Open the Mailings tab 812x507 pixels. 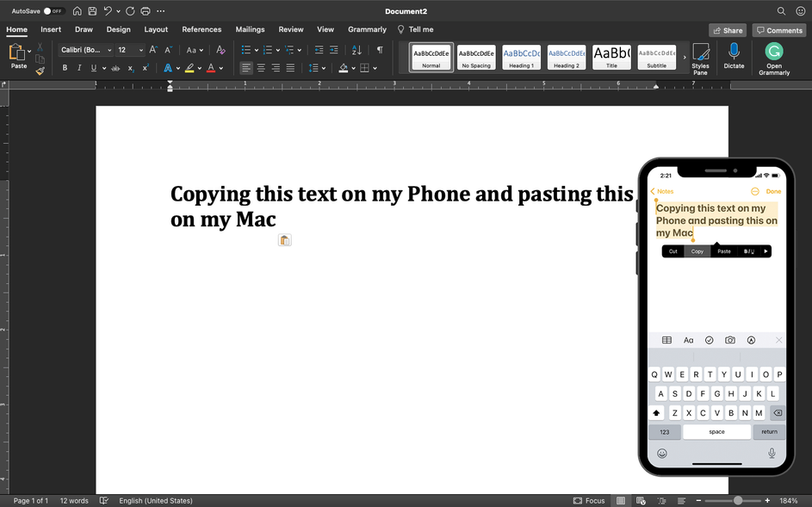click(x=250, y=29)
